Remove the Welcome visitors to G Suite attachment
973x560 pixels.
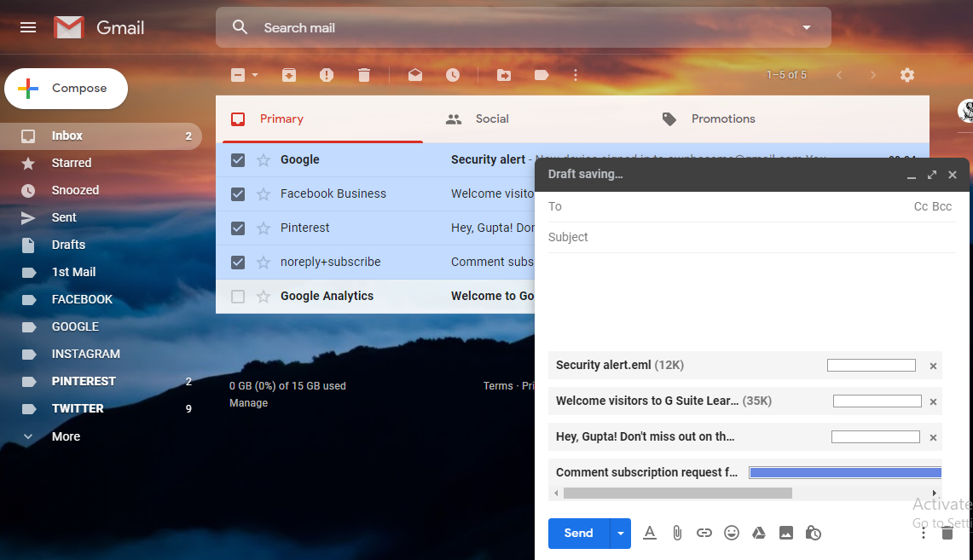[x=933, y=401]
